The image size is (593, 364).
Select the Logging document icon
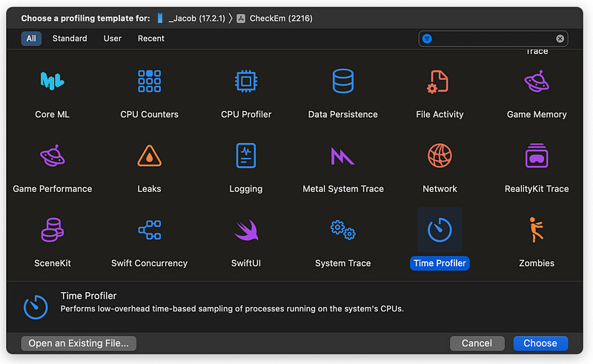click(246, 156)
